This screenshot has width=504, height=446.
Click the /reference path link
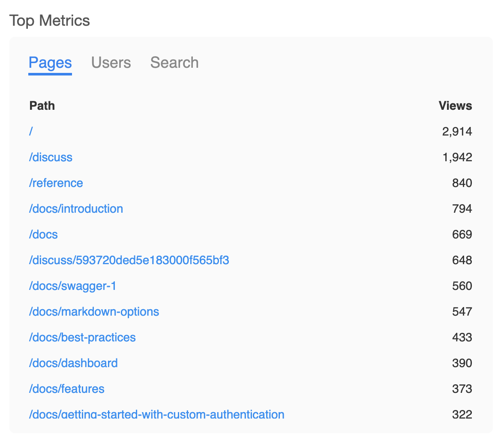click(56, 183)
